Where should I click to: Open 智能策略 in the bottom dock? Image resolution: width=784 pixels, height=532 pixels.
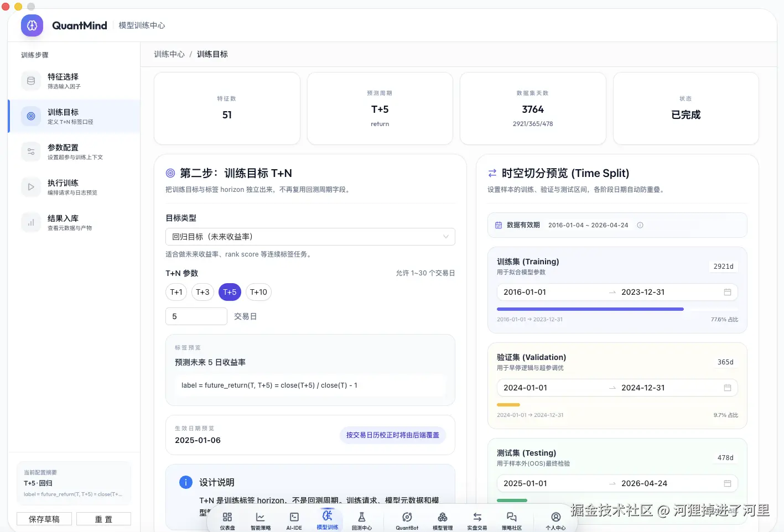[261, 520]
